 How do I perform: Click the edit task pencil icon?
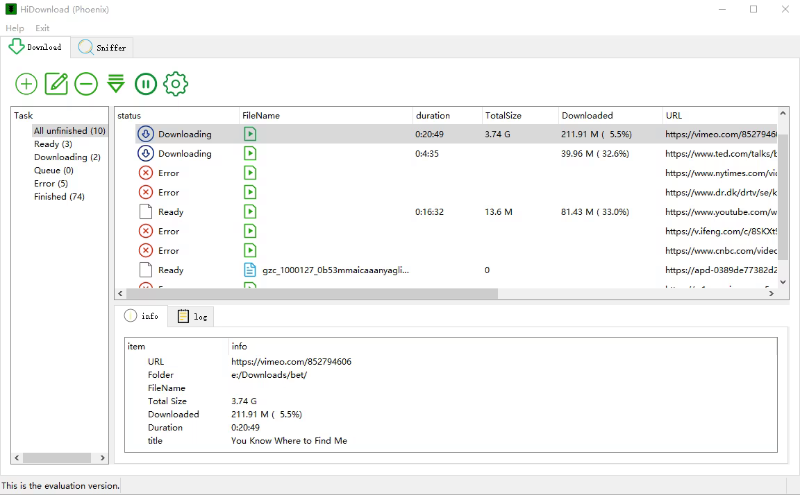click(x=57, y=84)
